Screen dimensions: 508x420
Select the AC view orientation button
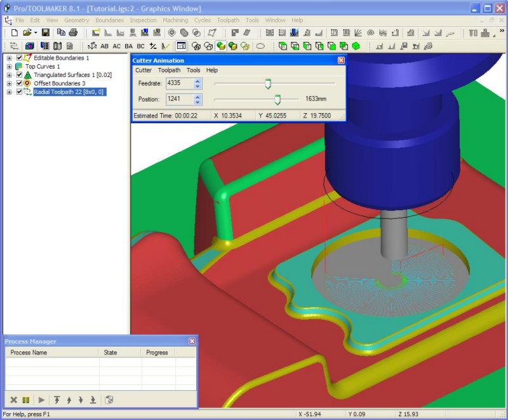tap(117, 46)
